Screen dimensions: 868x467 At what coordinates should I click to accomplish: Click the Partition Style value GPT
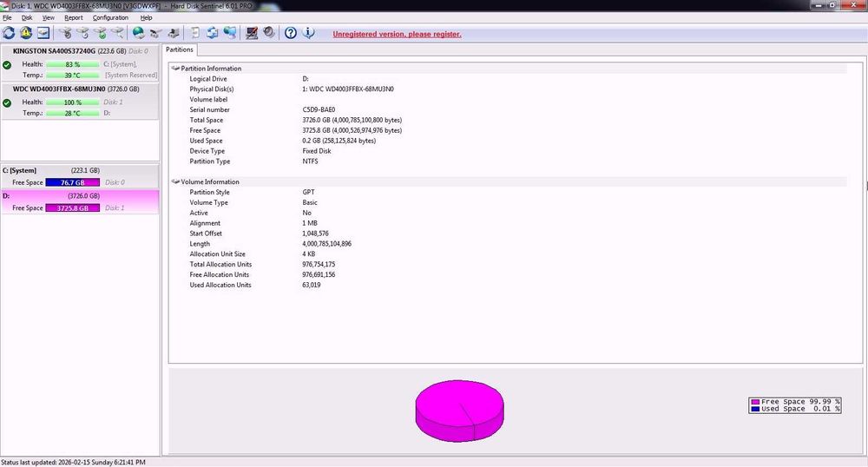pos(308,192)
